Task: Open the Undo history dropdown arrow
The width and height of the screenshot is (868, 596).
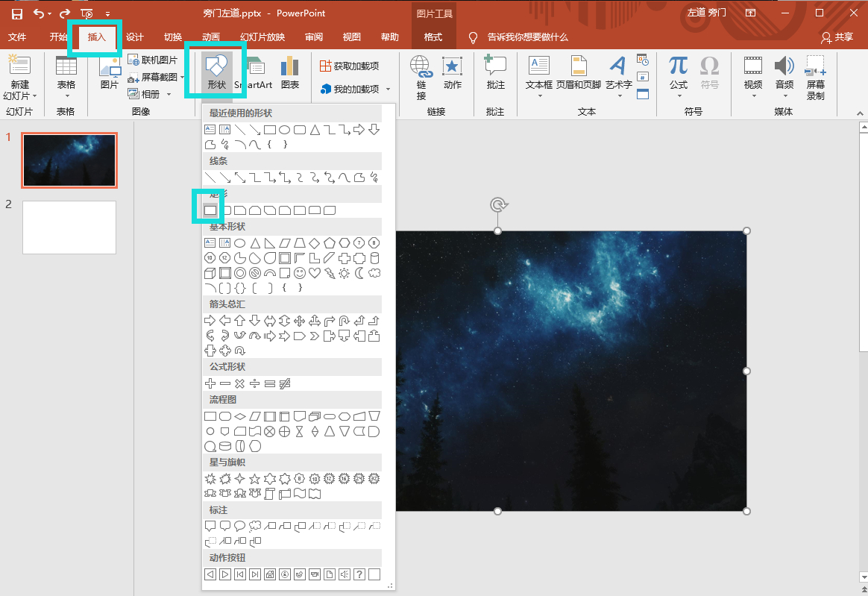Action: tap(49, 13)
